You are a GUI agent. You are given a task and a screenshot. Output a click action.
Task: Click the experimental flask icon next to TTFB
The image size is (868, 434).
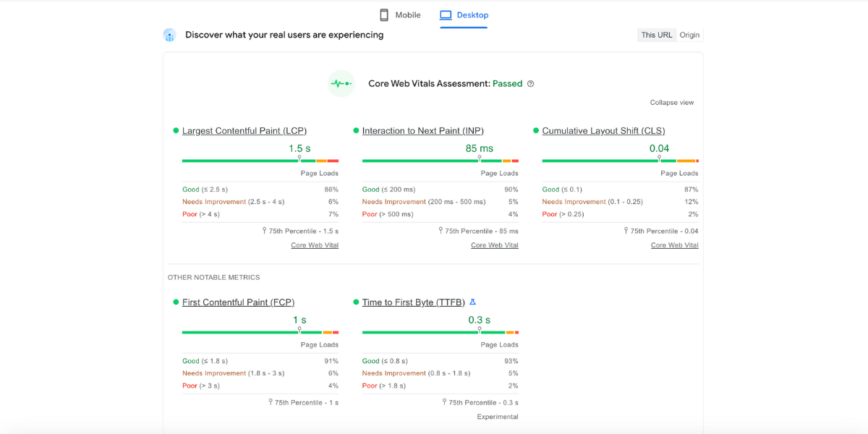coord(473,302)
